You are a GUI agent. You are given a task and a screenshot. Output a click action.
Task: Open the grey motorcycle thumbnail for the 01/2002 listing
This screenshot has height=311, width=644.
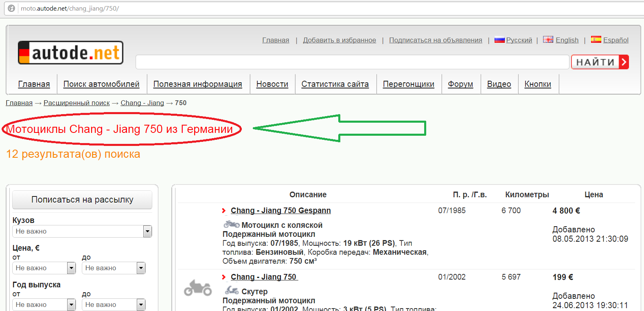pos(198,288)
